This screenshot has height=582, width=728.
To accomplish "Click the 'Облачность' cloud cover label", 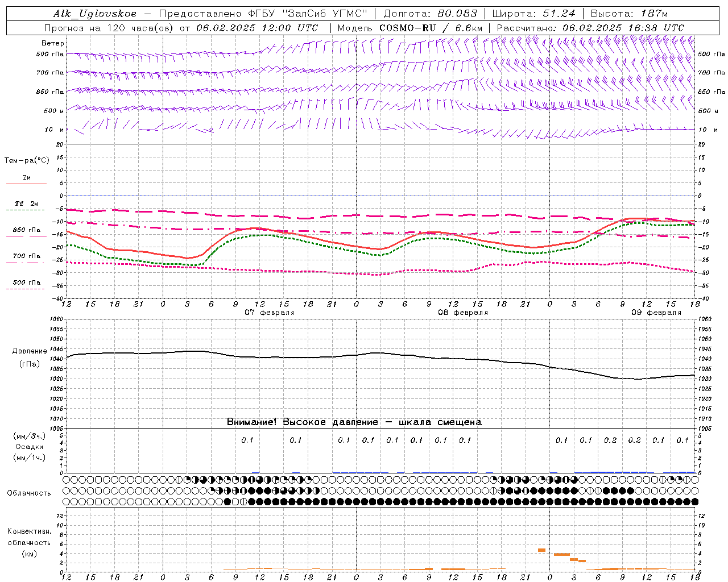I will click(29, 493).
